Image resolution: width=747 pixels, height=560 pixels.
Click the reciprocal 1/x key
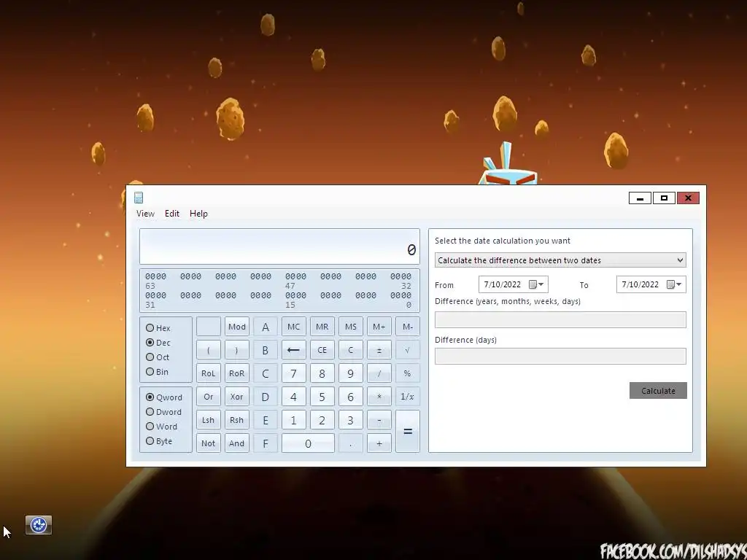(407, 397)
